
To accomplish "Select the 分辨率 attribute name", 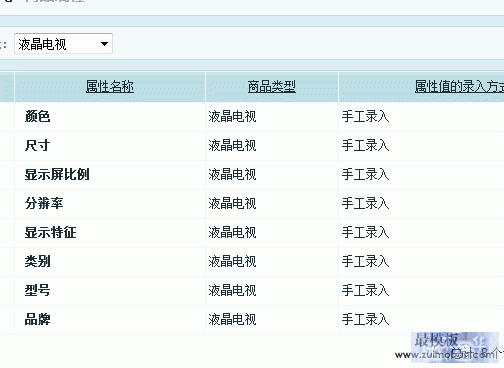I will 44,204.
